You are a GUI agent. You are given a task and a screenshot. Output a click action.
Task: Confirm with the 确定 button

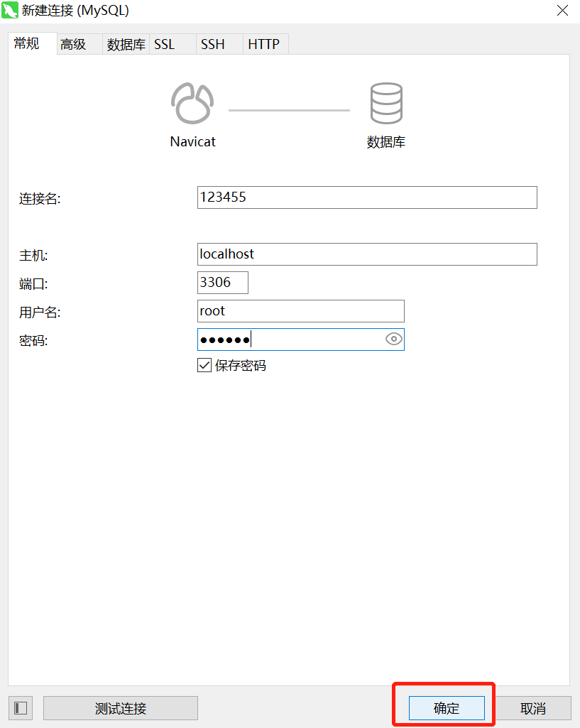(x=447, y=708)
